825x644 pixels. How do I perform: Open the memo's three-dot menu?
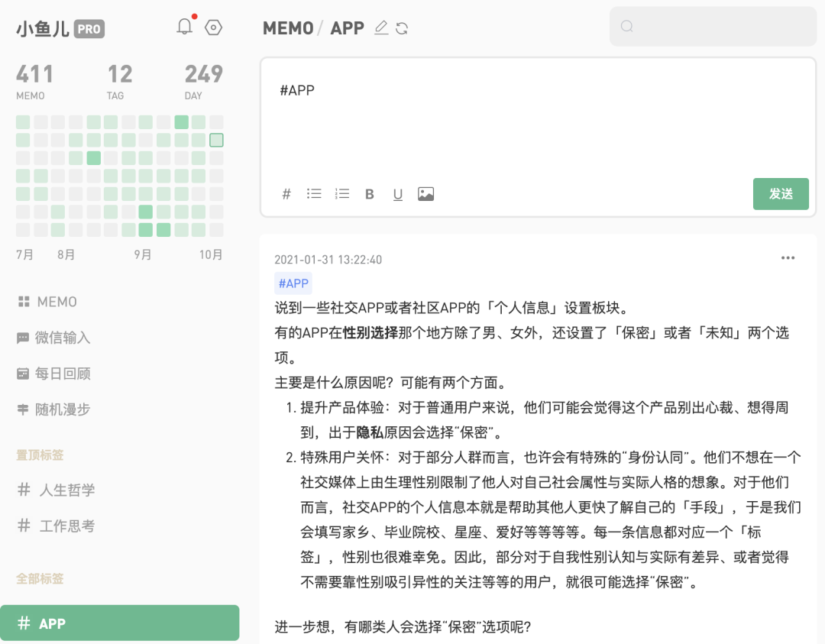click(x=788, y=257)
